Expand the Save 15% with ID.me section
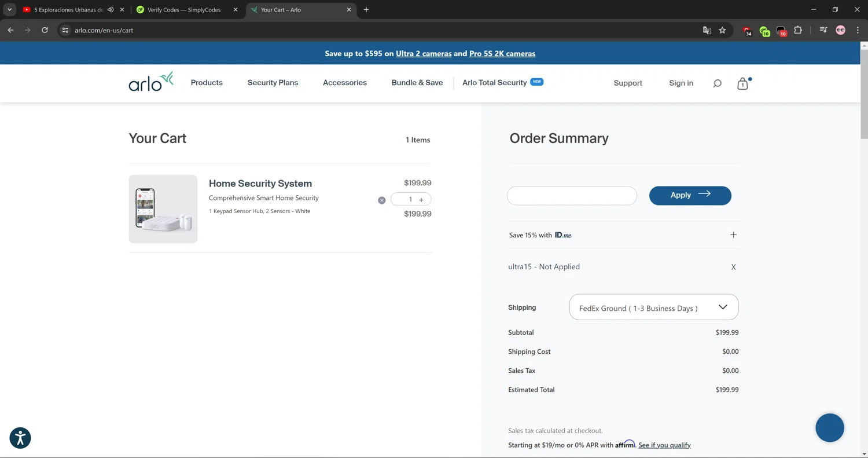Viewport: 868px width, 458px height. [733, 235]
